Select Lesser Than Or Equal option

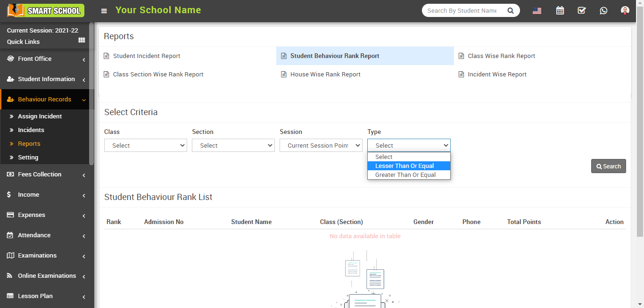(405, 166)
